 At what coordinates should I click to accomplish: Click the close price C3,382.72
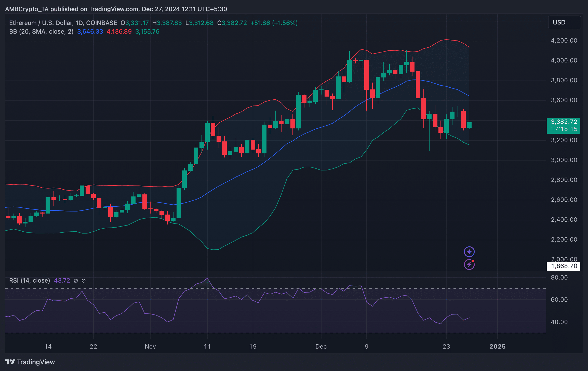(232, 23)
